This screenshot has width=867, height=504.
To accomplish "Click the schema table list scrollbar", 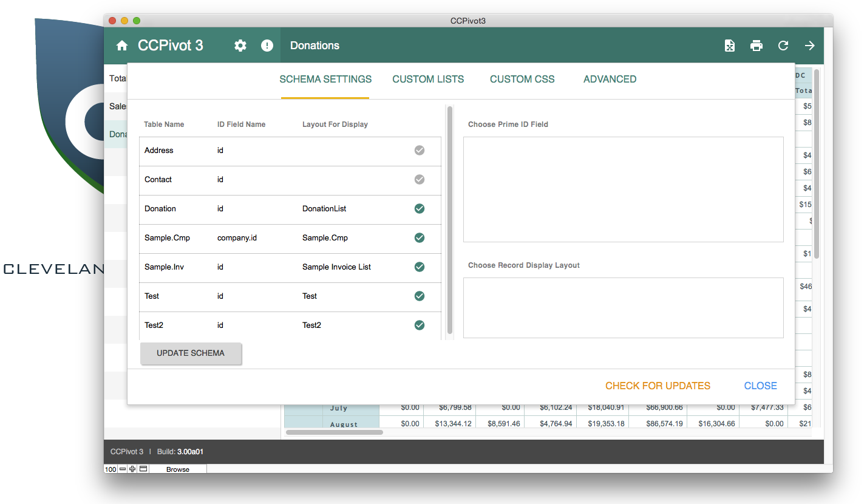I will click(x=450, y=220).
